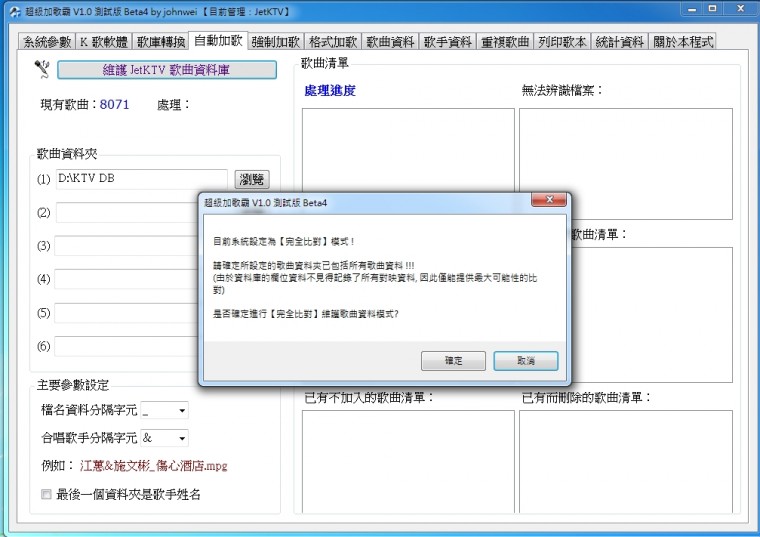
Task: Open the 系統參數 tab
Action: coord(47,42)
